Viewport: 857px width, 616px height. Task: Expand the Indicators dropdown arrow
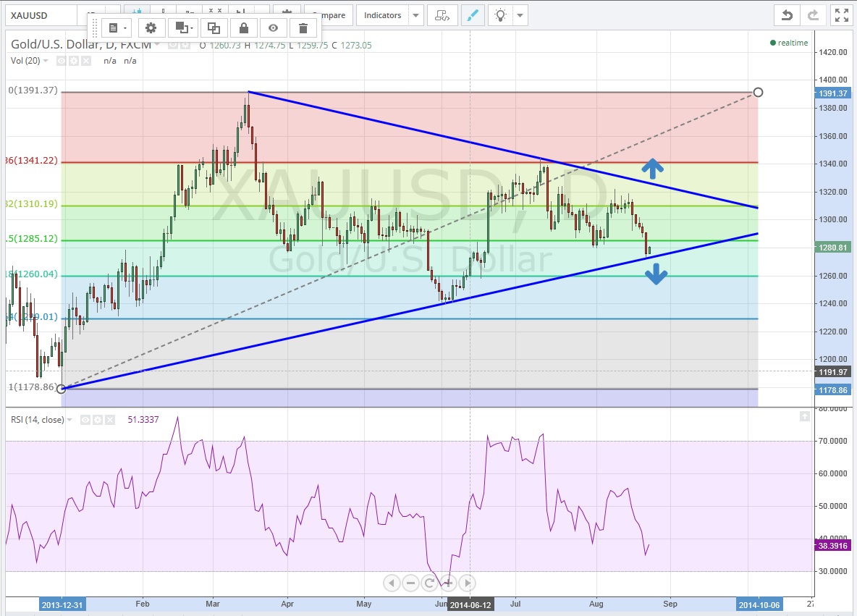[415, 15]
